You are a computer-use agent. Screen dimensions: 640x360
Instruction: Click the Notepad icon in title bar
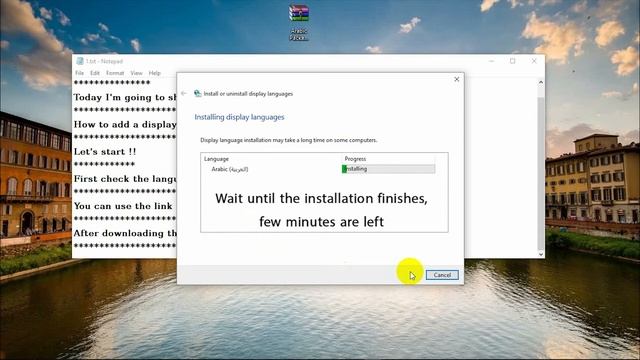tap(80, 61)
